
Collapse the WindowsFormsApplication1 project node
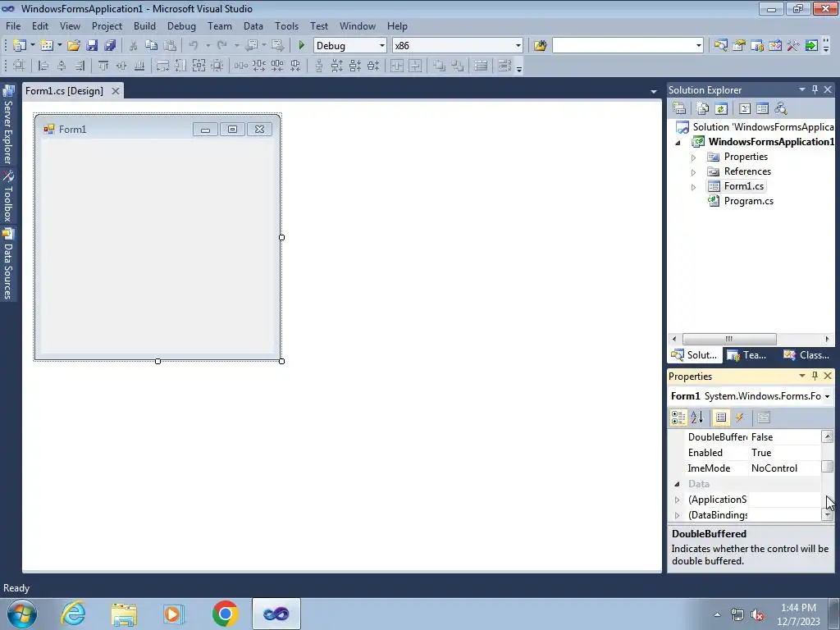678,143
